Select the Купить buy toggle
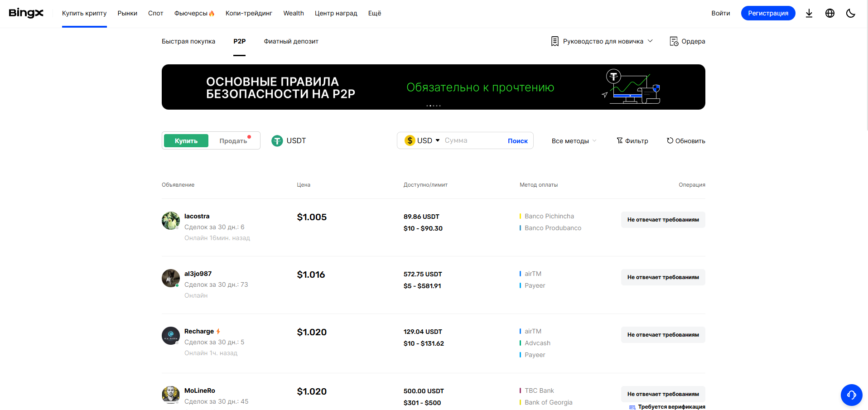868x410 pixels. click(186, 141)
